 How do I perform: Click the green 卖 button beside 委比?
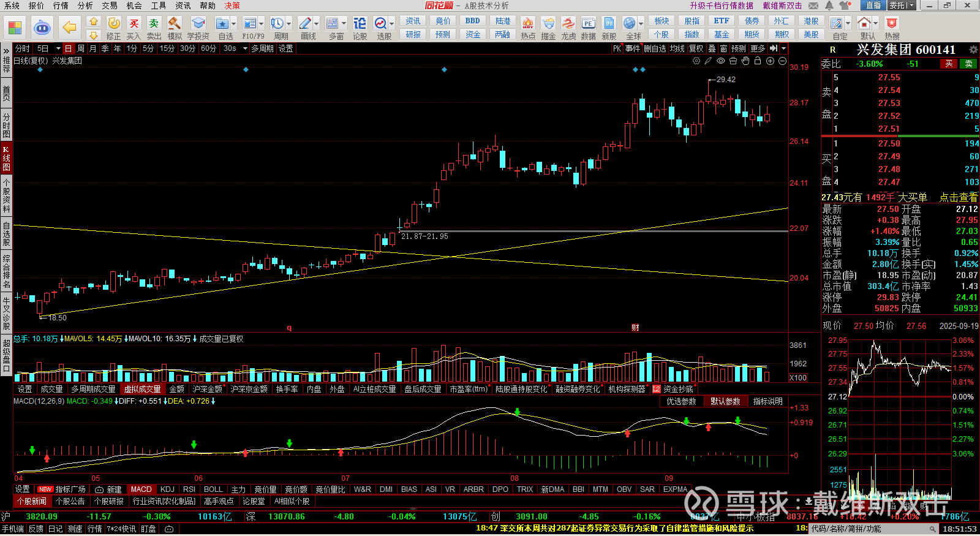pyautogui.click(x=969, y=64)
